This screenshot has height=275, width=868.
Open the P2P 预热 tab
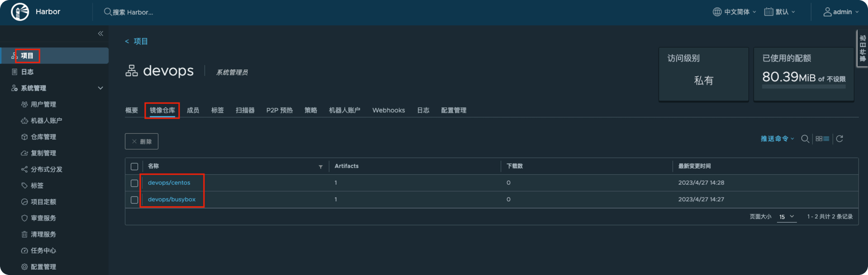point(280,110)
